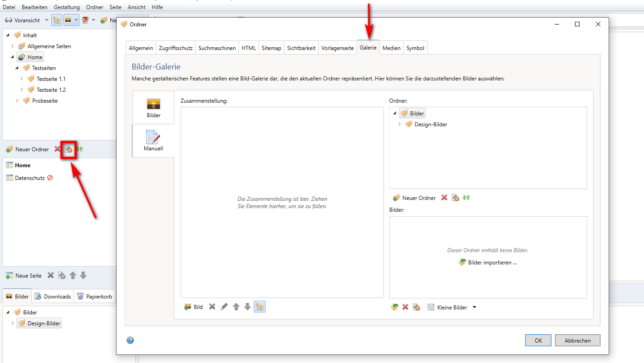This screenshot has height=363, width=644.
Task: Switch to the Medien tab
Action: click(x=391, y=48)
